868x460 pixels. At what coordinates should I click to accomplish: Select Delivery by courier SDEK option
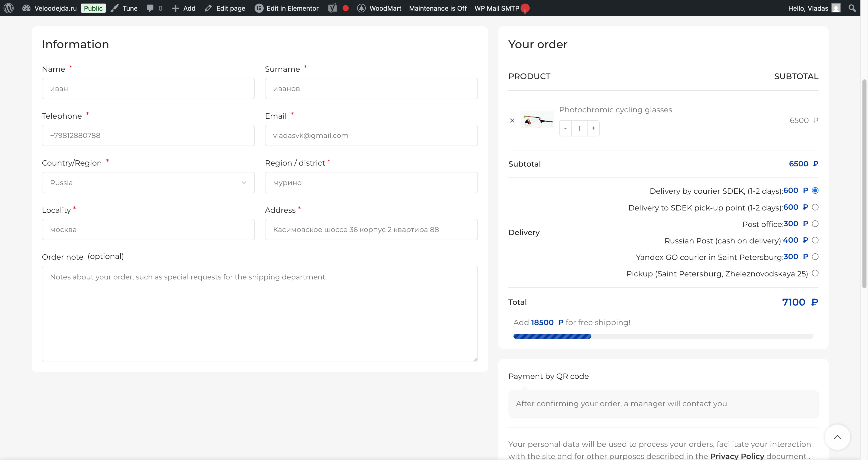(815, 191)
